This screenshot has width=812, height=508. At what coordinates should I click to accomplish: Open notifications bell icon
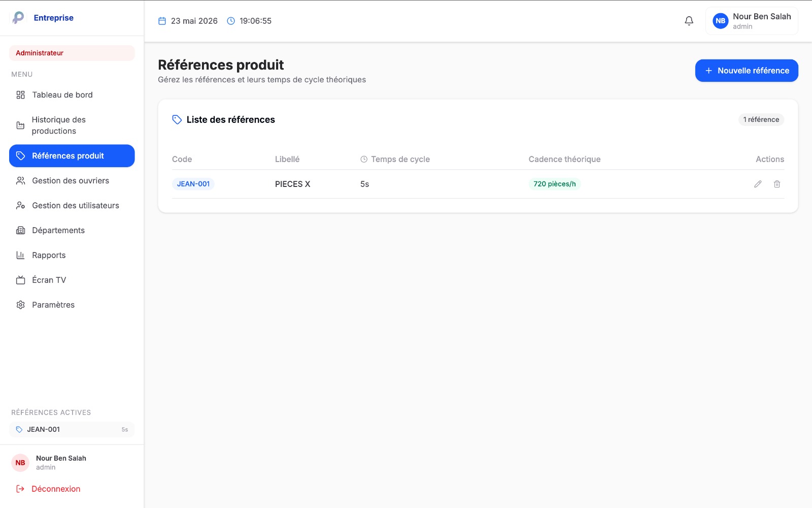[x=689, y=21]
